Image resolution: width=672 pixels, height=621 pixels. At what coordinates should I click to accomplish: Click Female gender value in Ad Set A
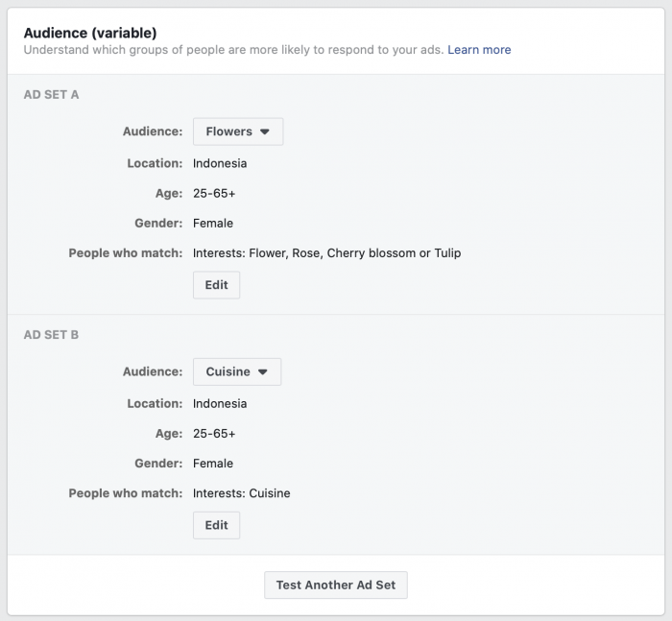213,224
